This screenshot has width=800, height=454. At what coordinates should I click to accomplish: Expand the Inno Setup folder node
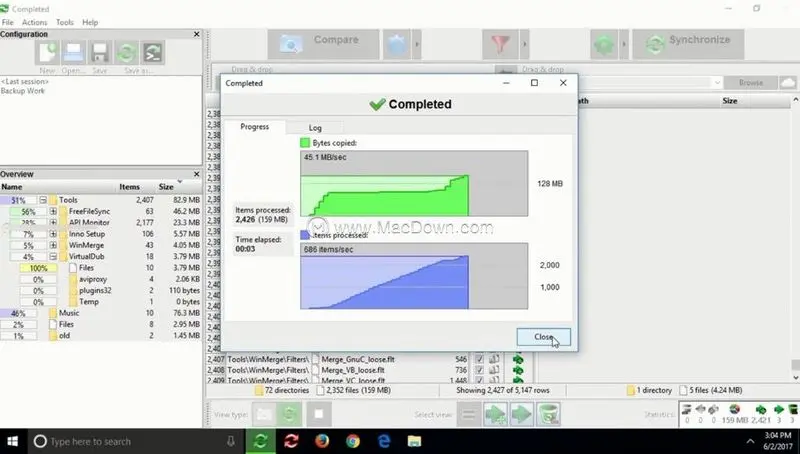point(53,234)
